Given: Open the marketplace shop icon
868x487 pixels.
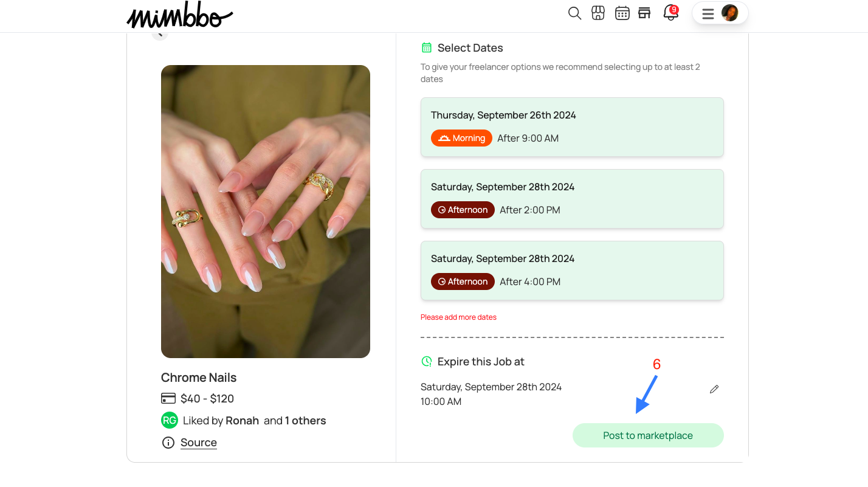Looking at the screenshot, I should (644, 13).
